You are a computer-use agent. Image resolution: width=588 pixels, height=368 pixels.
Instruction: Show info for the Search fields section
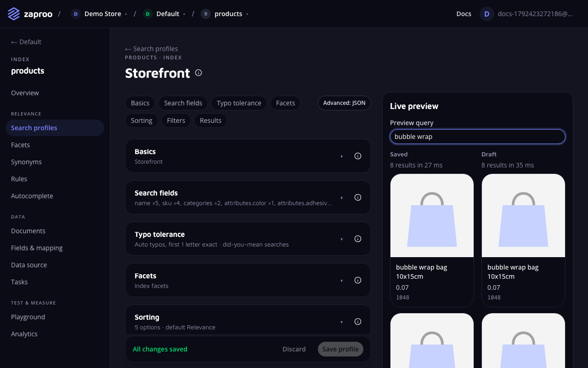(358, 197)
